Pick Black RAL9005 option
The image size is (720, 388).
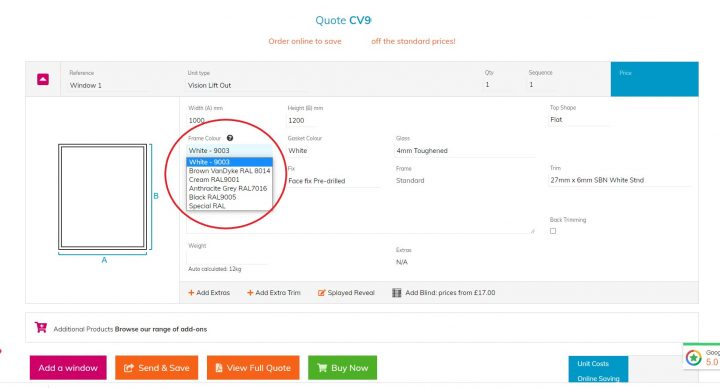click(x=230, y=197)
